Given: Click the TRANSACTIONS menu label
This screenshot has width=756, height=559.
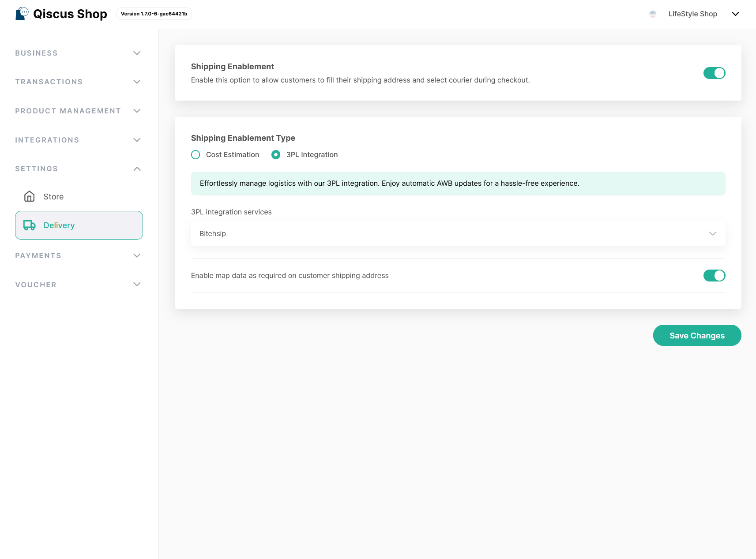Looking at the screenshot, I should click(49, 82).
